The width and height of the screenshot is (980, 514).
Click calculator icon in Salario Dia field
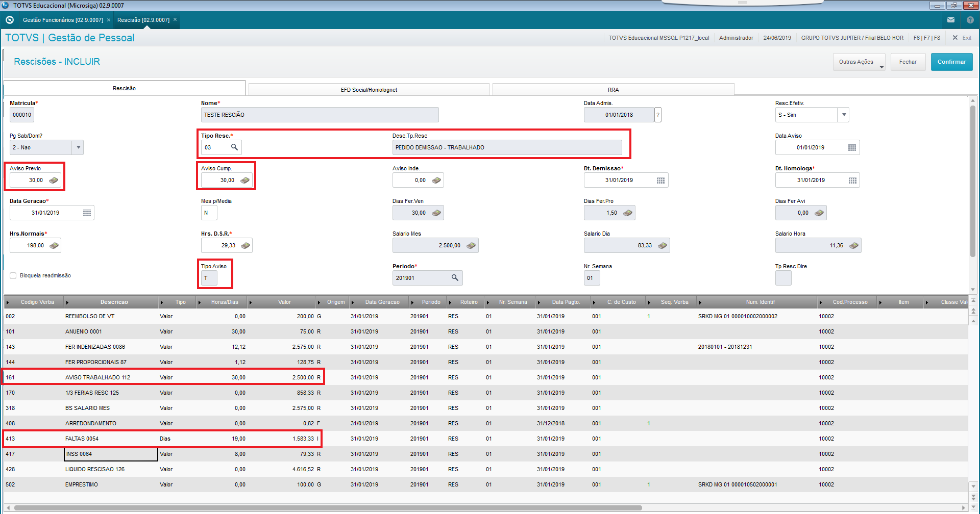coord(663,245)
